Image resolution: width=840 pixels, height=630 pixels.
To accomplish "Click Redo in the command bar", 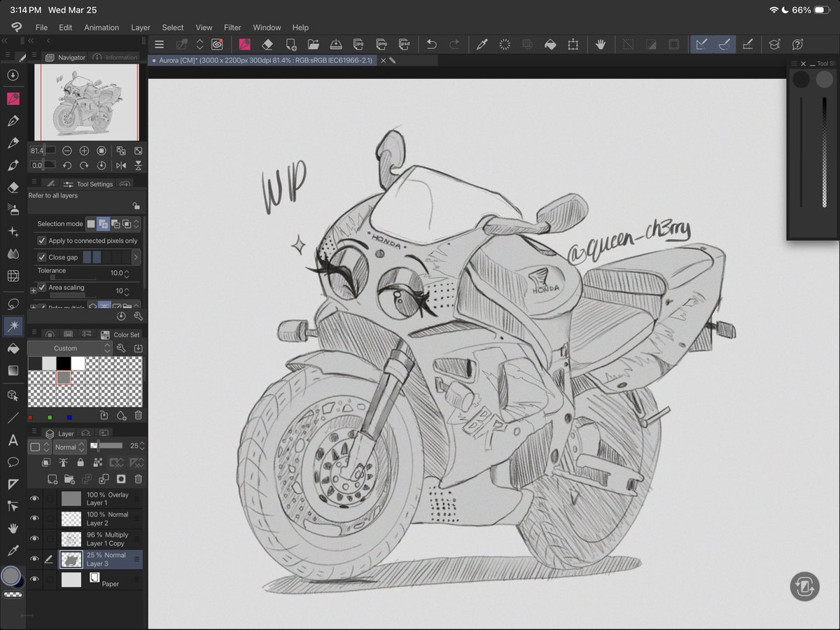I will tap(454, 44).
